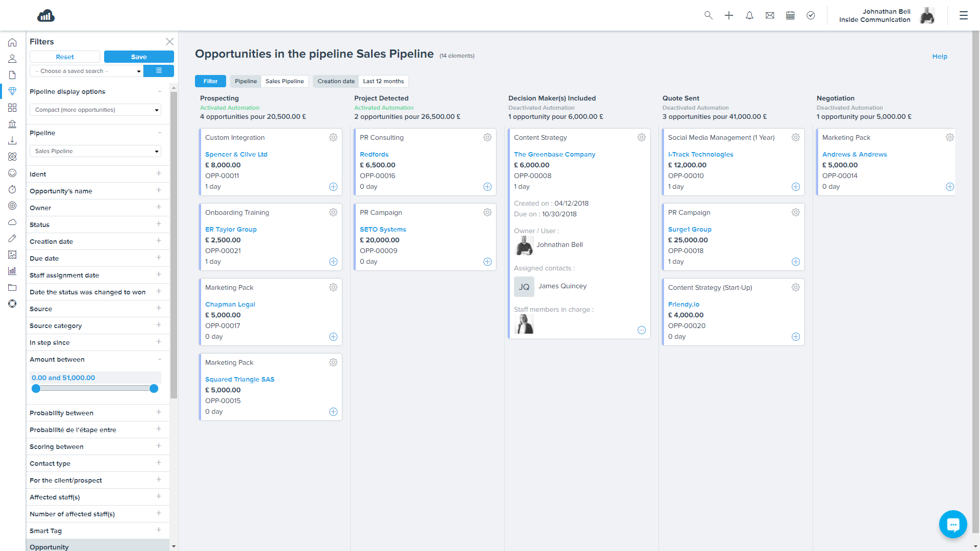
Task: Click the home icon in sidebar
Action: pos(12,42)
